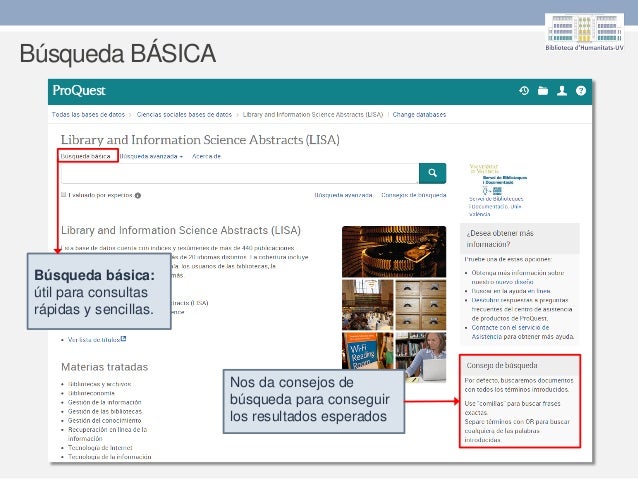Screen dimensions: 638x479
Task: Click the card catalog drawers photo
Action: (x=421, y=304)
